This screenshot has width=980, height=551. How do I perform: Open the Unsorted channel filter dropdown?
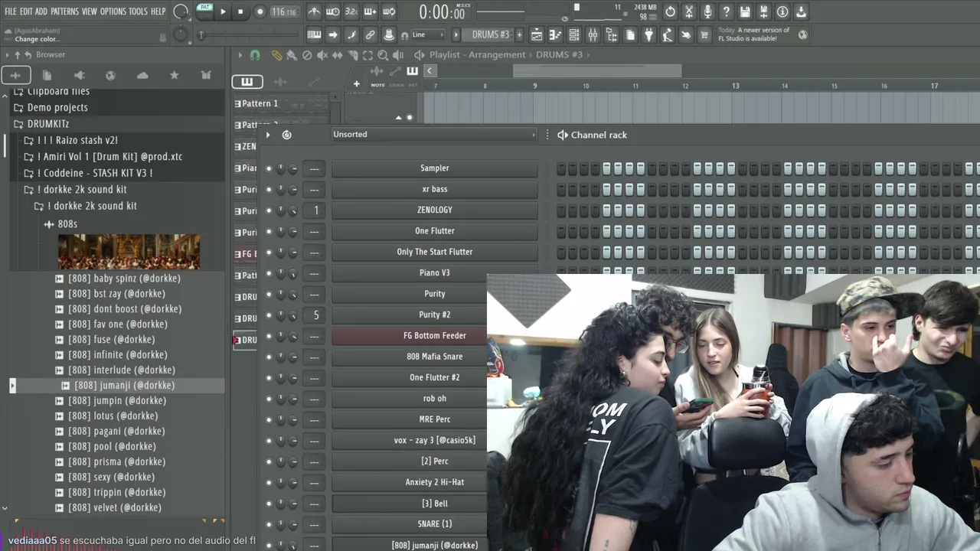[x=434, y=135]
